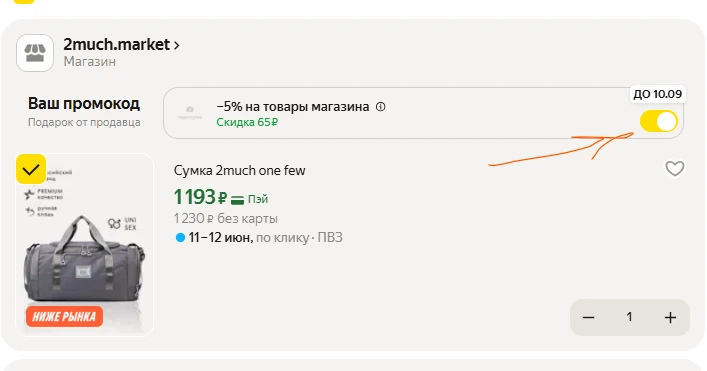
Task: Click the blue delivery dot indicator
Action: 180,238
